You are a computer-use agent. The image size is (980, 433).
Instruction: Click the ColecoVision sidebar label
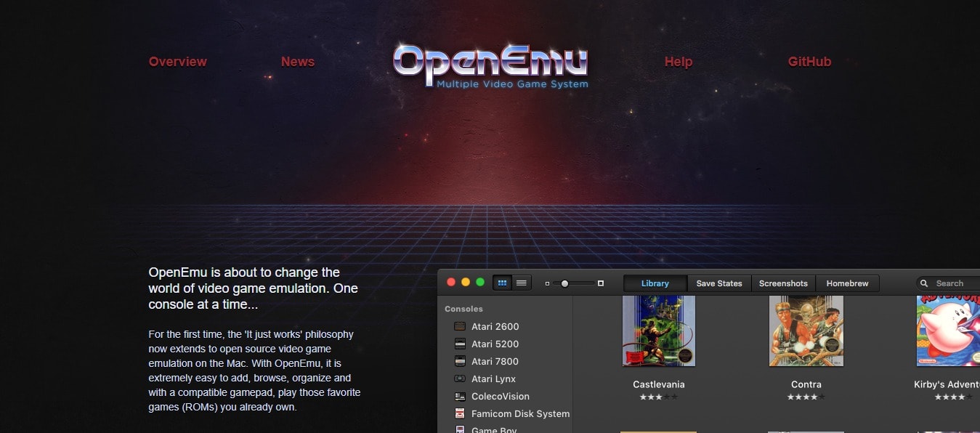(501, 397)
